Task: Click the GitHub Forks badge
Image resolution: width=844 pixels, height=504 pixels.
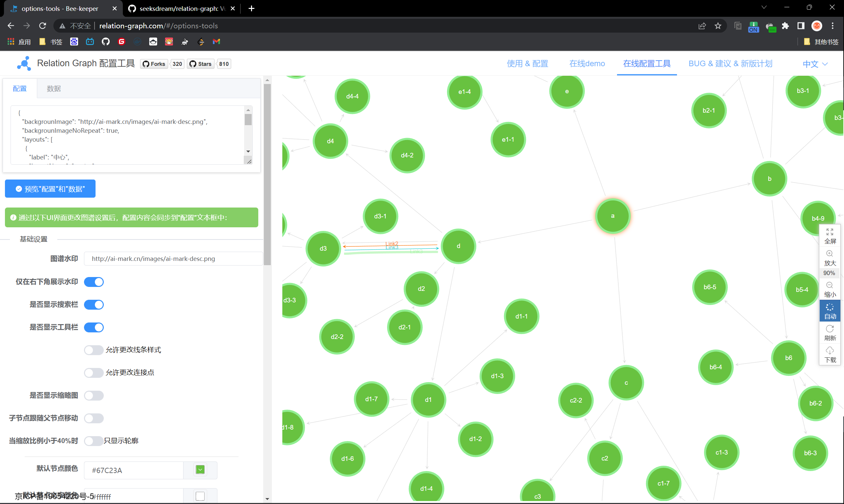Action: [154, 64]
